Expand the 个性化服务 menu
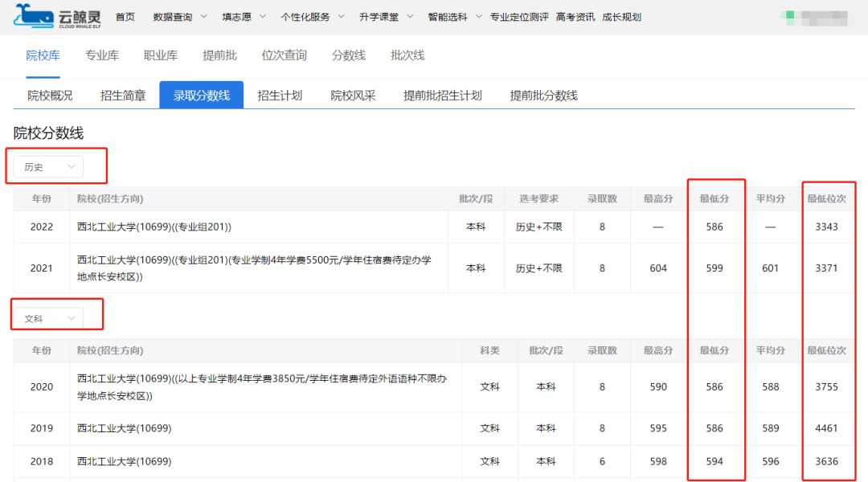Viewport: 868px width, 482px height. click(x=305, y=16)
